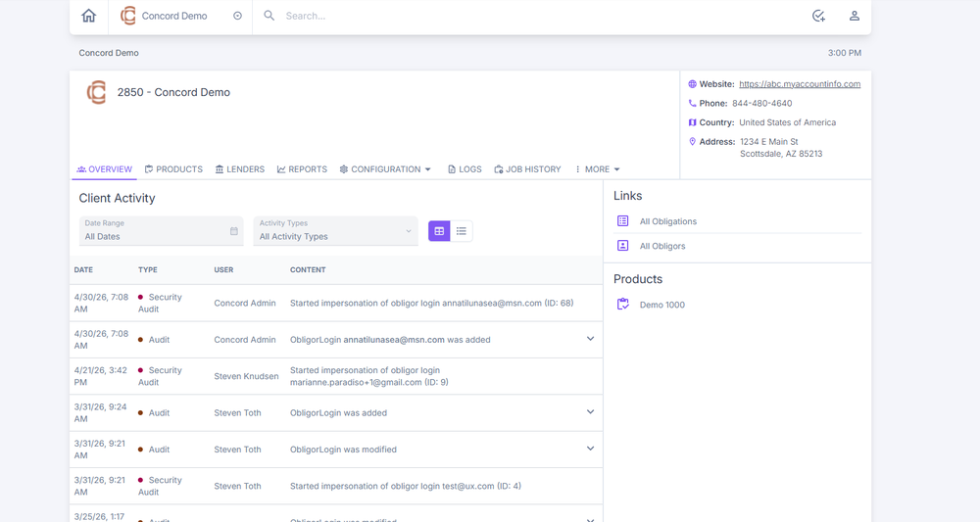Open the add-task checkmark icon
This screenshot has width=980, height=522.
coord(818,17)
